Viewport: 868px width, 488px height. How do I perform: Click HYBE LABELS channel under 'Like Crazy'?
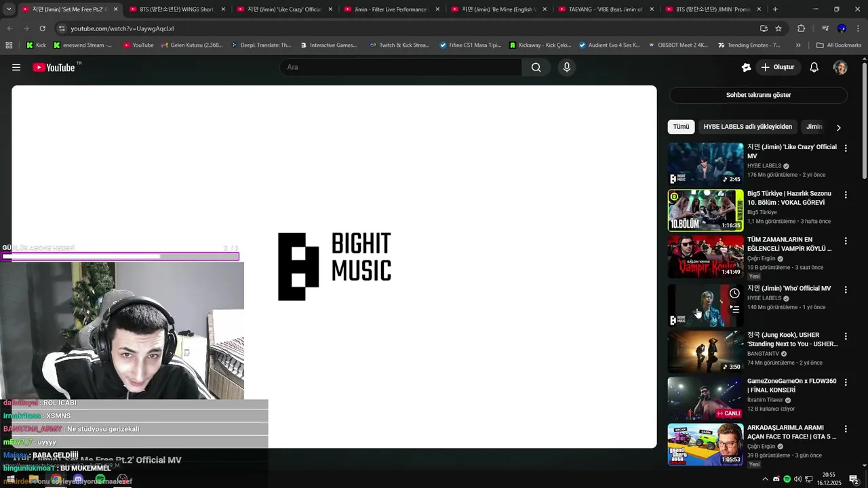click(764, 166)
